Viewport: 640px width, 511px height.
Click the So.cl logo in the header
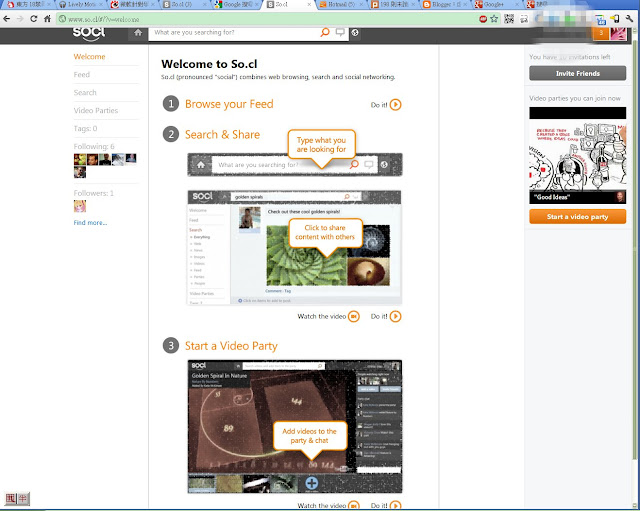click(x=89, y=33)
